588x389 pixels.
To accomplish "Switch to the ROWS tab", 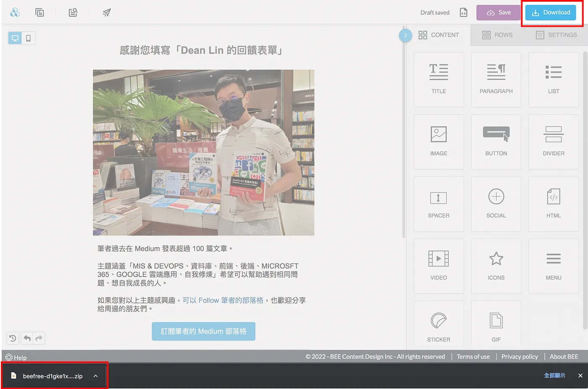I will tap(497, 35).
